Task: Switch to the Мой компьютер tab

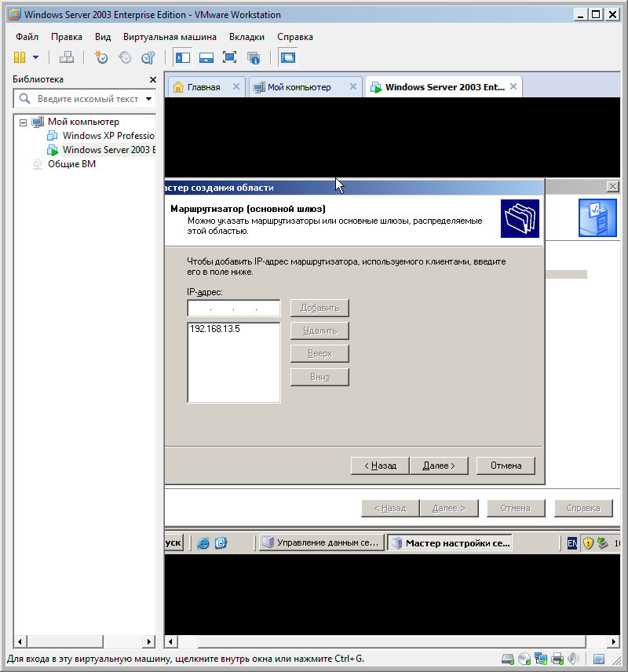Action: click(299, 87)
